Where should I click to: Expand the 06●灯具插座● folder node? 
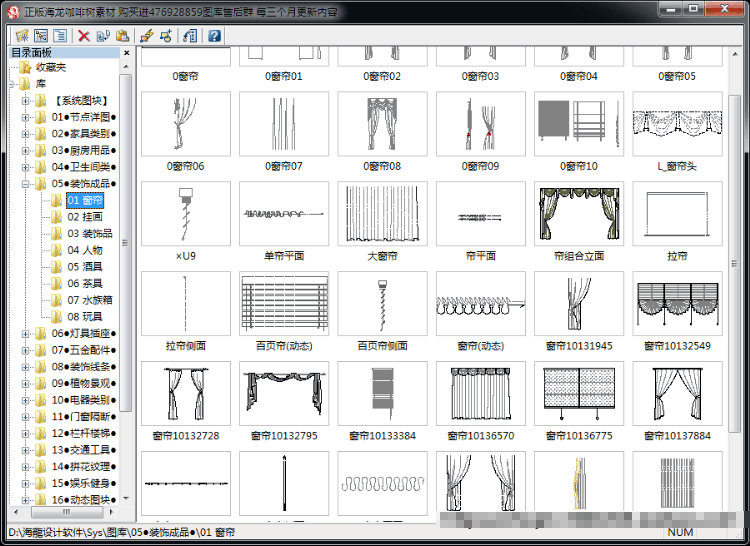click(25, 334)
